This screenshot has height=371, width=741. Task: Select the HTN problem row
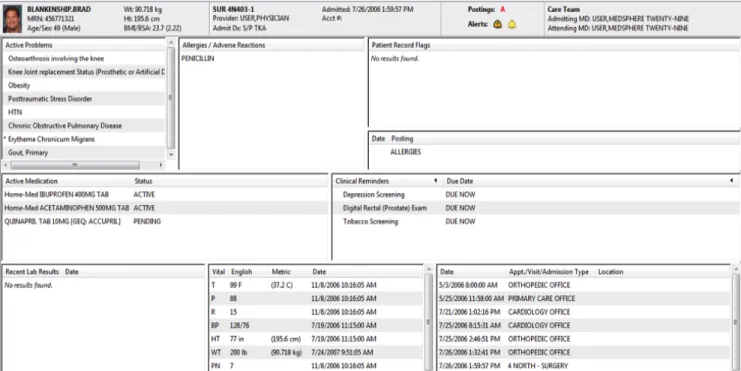[84, 112]
